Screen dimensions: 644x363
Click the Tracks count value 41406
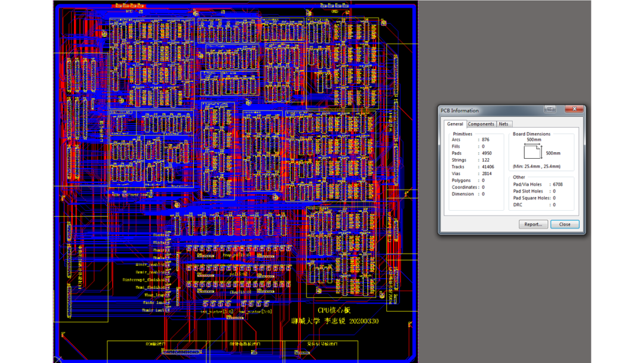point(488,167)
